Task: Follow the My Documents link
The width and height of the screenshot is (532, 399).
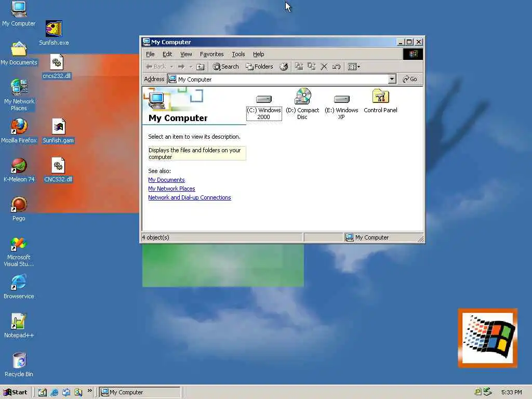Action: pos(166,180)
